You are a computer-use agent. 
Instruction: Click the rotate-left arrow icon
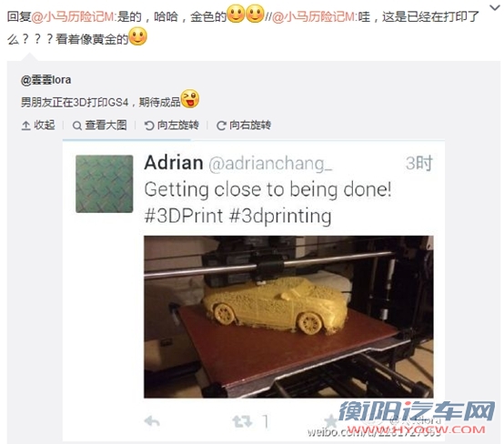[149, 126]
